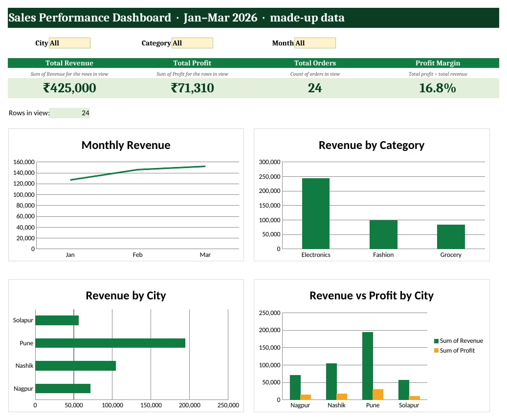Click the Electronics axis label
The height and width of the screenshot is (420, 507).
[316, 254]
